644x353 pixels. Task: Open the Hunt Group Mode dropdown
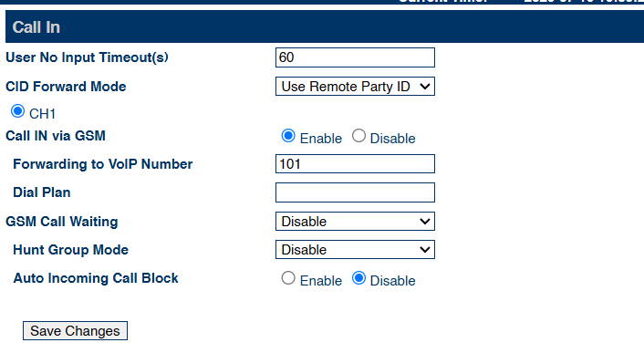pyautogui.click(x=355, y=250)
